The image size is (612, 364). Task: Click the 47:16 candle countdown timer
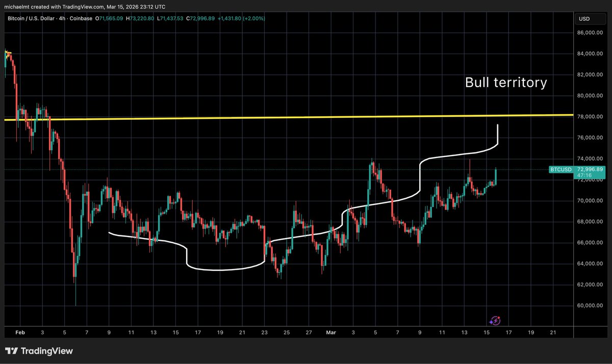[584, 175]
